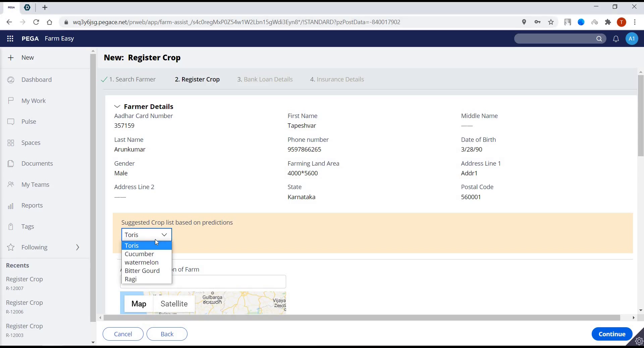Open the browser three-dot menu
644x348 pixels.
(x=635, y=22)
